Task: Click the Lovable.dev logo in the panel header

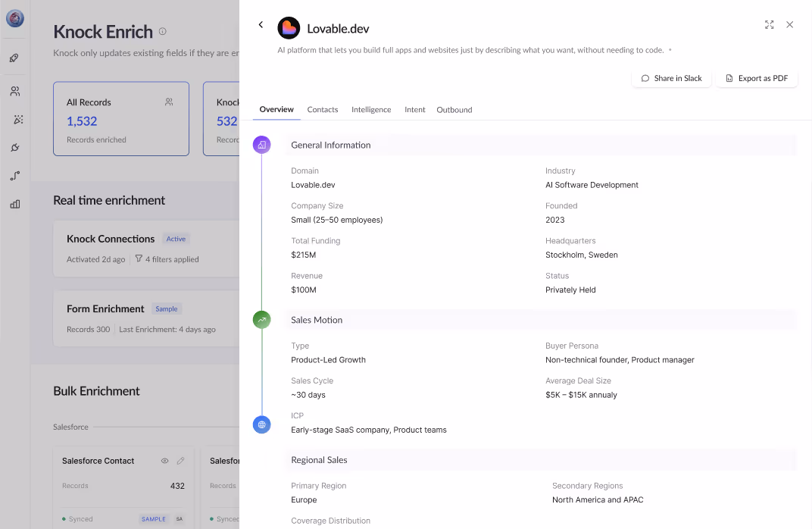Action: 289,27
